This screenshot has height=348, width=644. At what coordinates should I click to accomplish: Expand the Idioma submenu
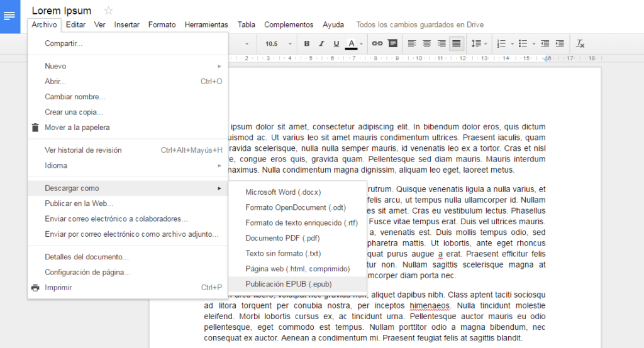point(128,165)
